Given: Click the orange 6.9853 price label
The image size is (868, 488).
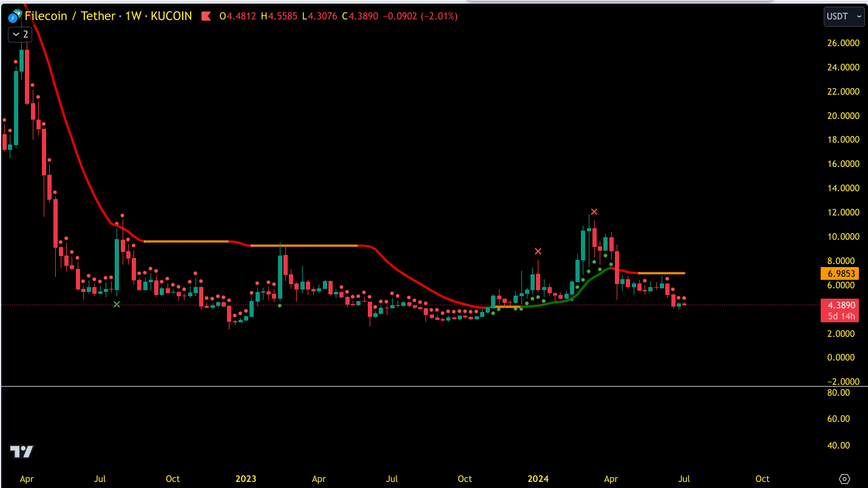Looking at the screenshot, I should (840, 273).
